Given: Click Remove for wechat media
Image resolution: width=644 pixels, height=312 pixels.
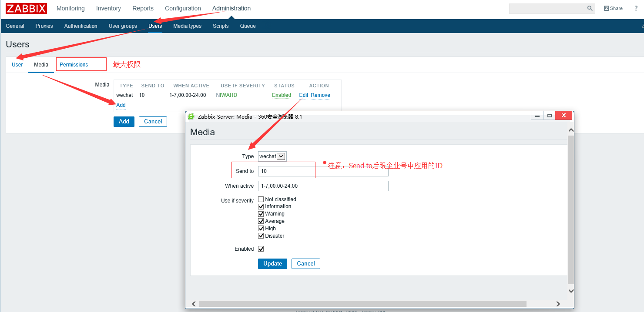Looking at the screenshot, I should (320, 95).
